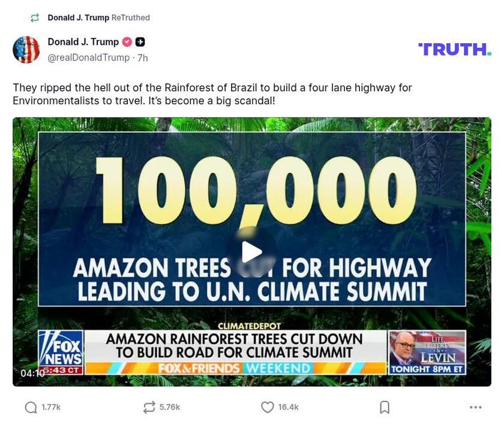
Task: Click the ReTruth arrows icon below the video
Action: pos(149,408)
